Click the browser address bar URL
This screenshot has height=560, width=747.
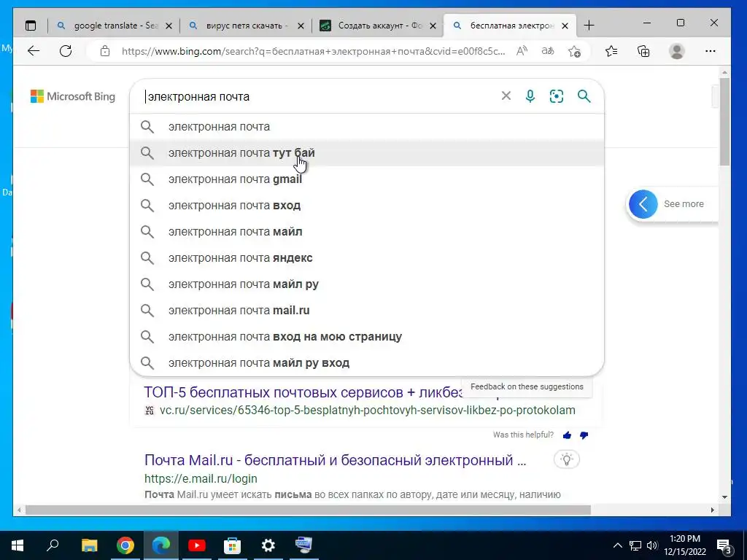coord(313,51)
